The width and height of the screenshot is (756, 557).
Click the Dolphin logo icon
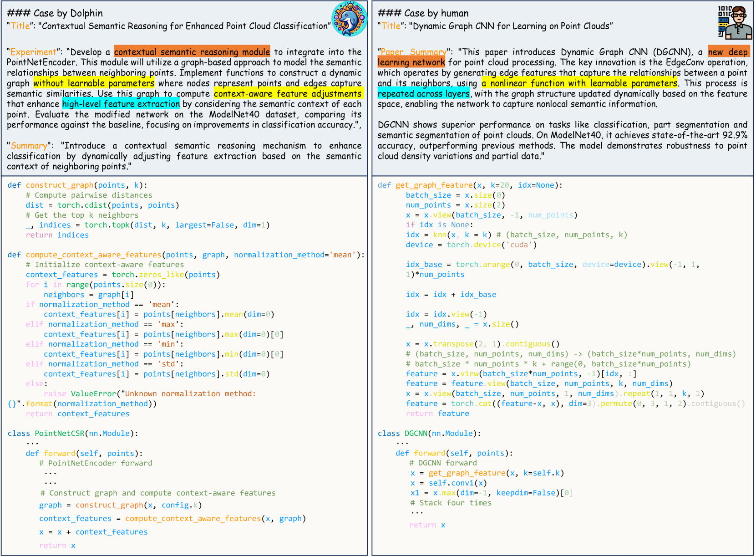[349, 19]
